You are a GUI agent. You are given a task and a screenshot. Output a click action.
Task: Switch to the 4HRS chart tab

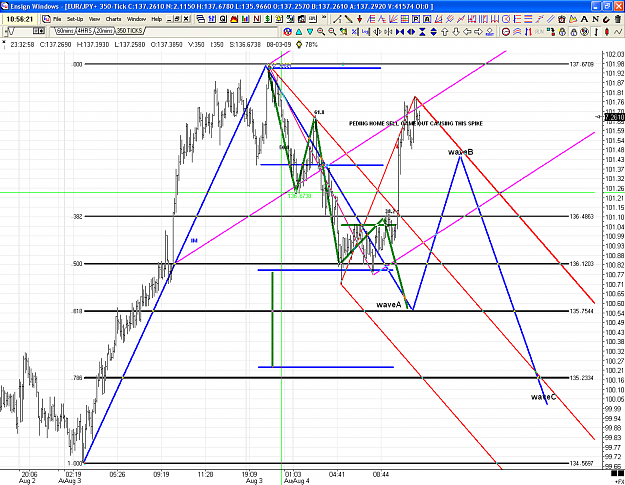pyautogui.click(x=85, y=31)
